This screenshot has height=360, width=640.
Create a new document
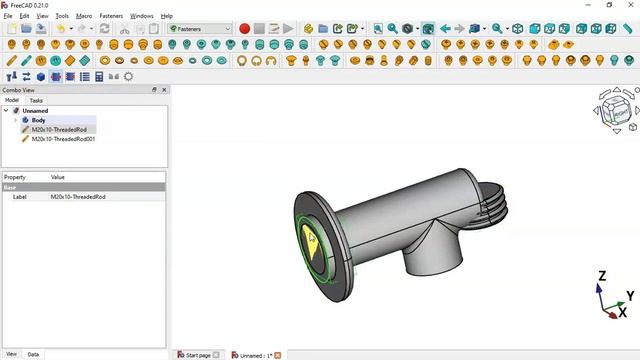(x=12, y=29)
